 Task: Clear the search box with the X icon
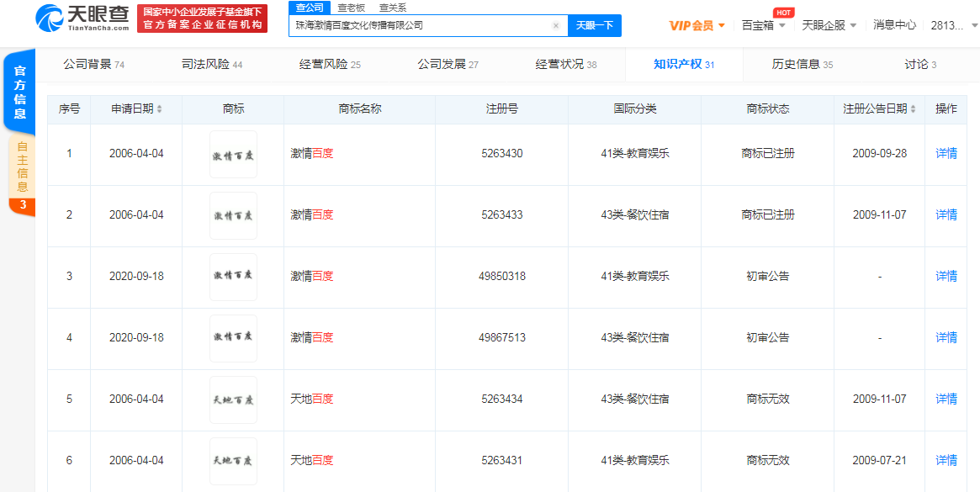pyautogui.click(x=555, y=26)
